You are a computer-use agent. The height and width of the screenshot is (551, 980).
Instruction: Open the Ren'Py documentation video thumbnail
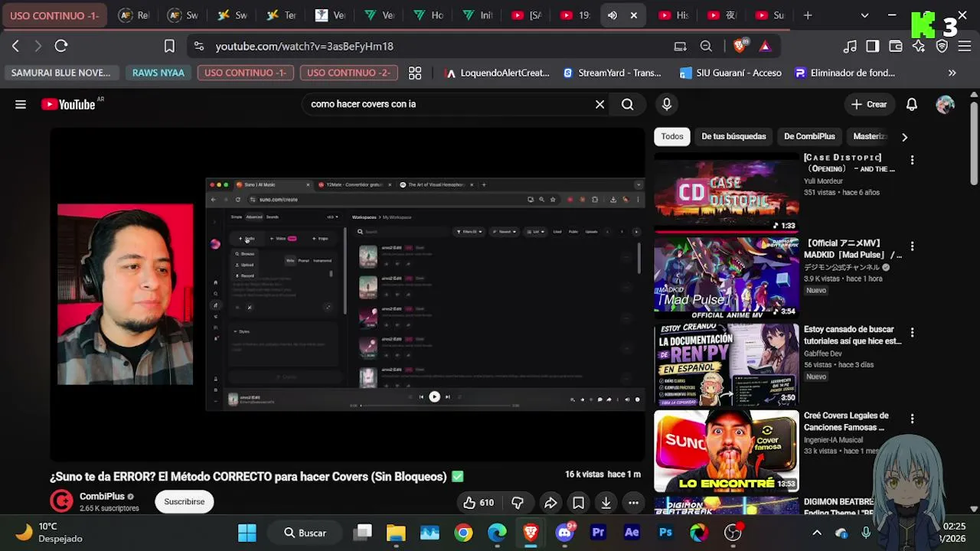(727, 364)
